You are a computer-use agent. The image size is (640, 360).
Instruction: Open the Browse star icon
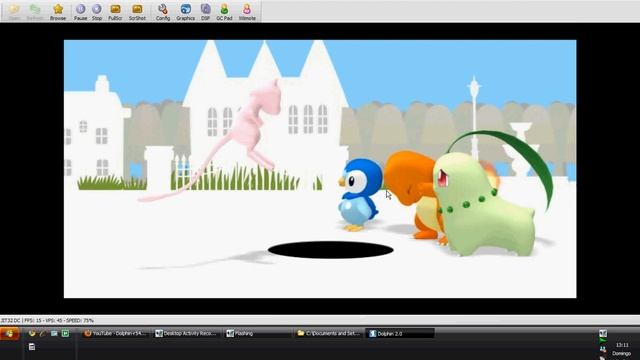(58, 11)
